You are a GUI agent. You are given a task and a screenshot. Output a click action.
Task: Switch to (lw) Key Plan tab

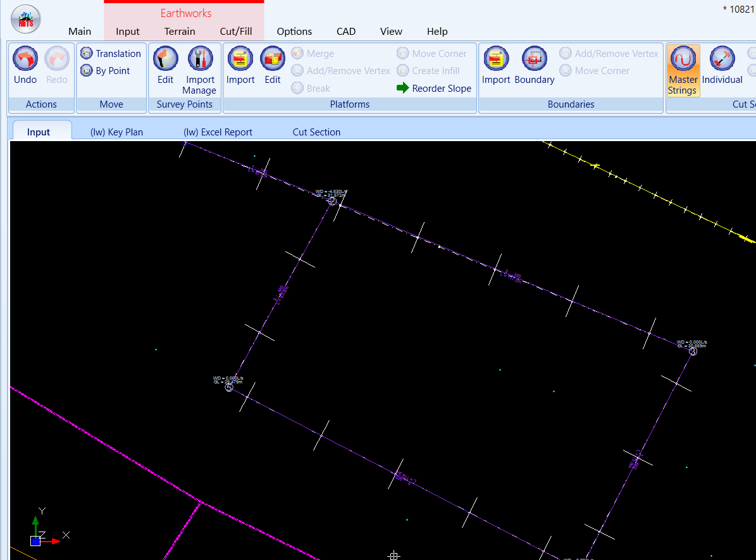(x=116, y=132)
